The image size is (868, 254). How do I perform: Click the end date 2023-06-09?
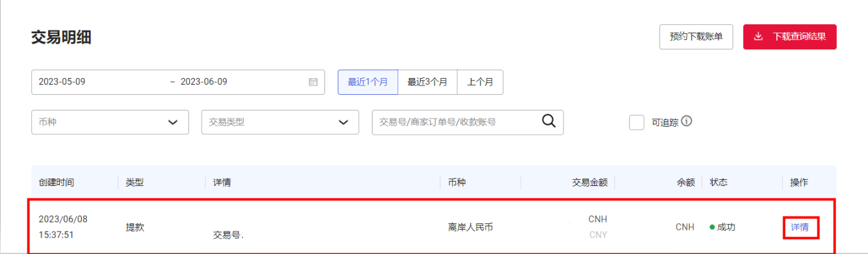click(x=203, y=82)
